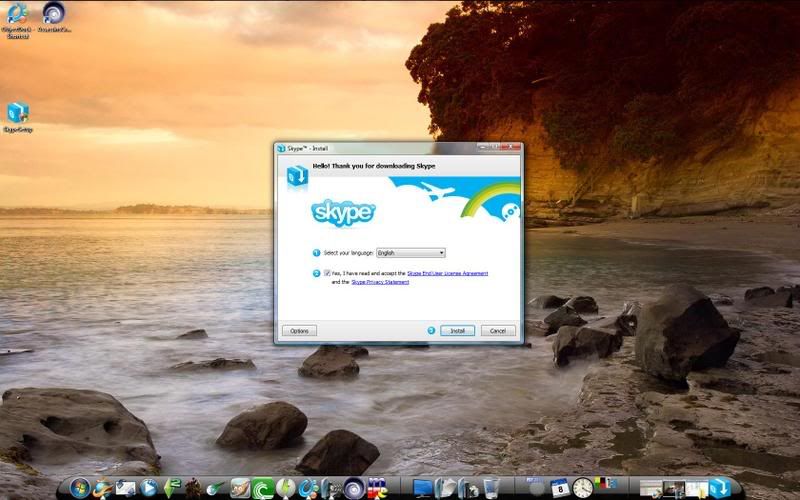The image size is (800, 500).
Task: Open the Skype Privacy Statement link
Action: pyautogui.click(x=380, y=282)
